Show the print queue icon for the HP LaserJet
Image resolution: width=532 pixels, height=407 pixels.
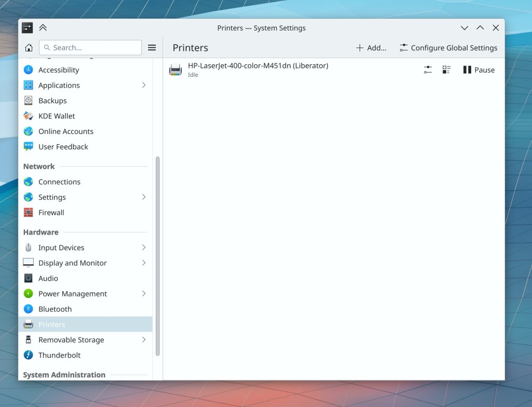[x=446, y=70]
